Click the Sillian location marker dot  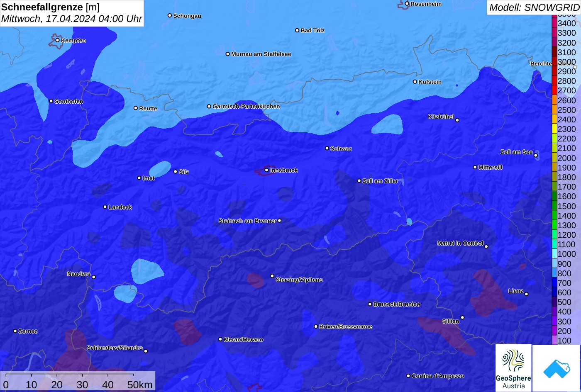(x=462, y=318)
